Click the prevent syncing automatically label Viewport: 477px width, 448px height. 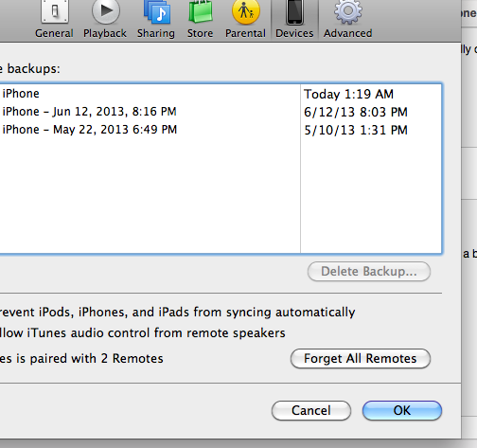coord(177,313)
